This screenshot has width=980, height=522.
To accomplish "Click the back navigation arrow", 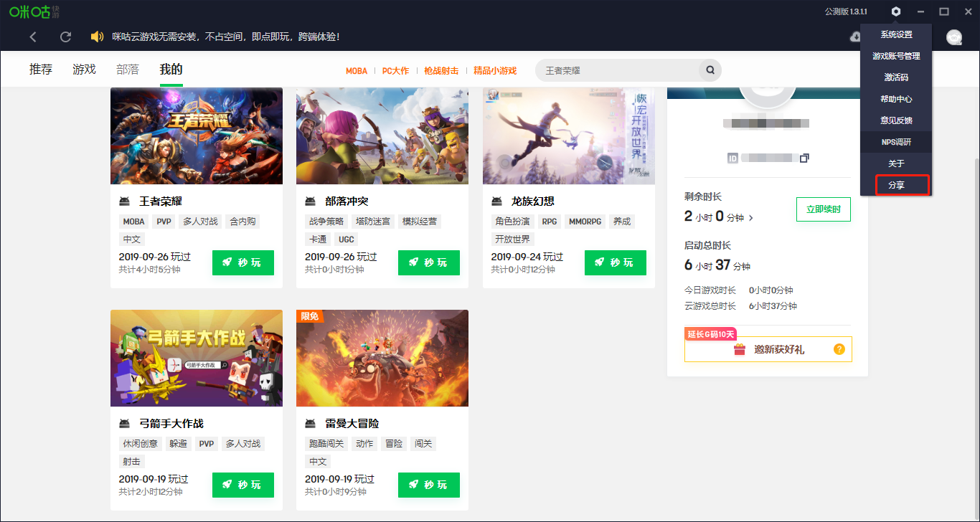I will 33,37.
